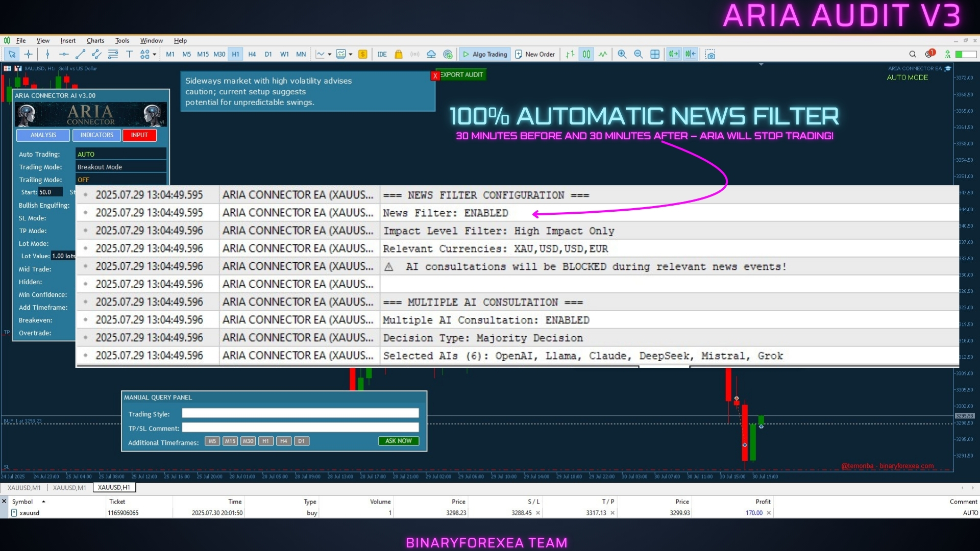The width and height of the screenshot is (980, 551).
Task: Toggle the H1 timeframe button
Action: (235, 54)
